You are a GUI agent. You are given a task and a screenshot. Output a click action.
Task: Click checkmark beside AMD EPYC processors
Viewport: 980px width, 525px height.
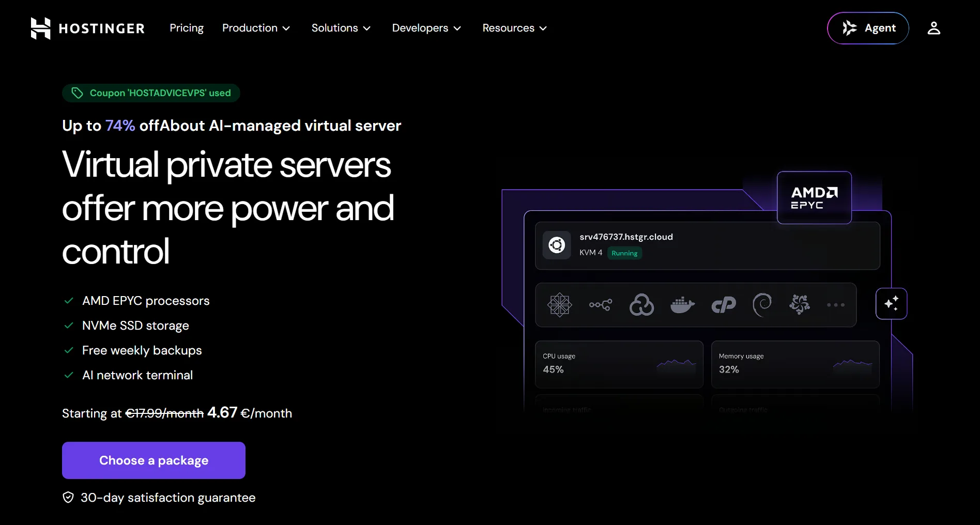[69, 301]
